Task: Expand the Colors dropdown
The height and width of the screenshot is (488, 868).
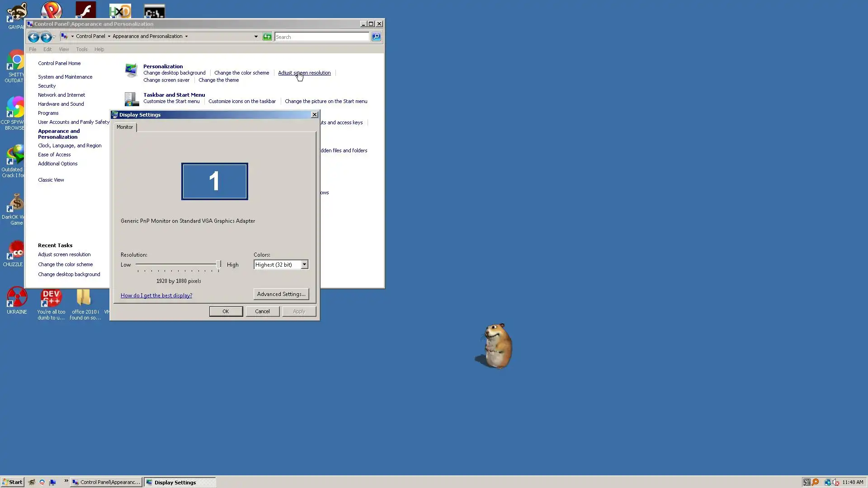Action: (304, 264)
